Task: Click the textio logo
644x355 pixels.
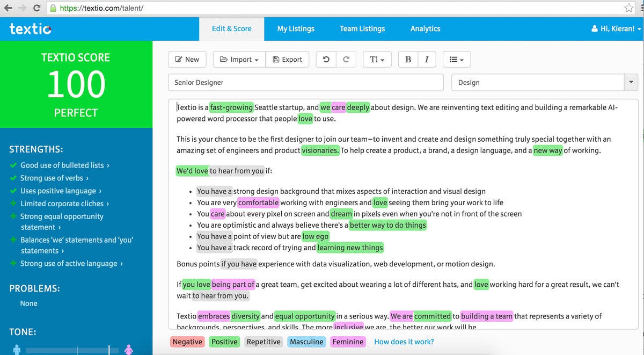Action: (x=31, y=28)
